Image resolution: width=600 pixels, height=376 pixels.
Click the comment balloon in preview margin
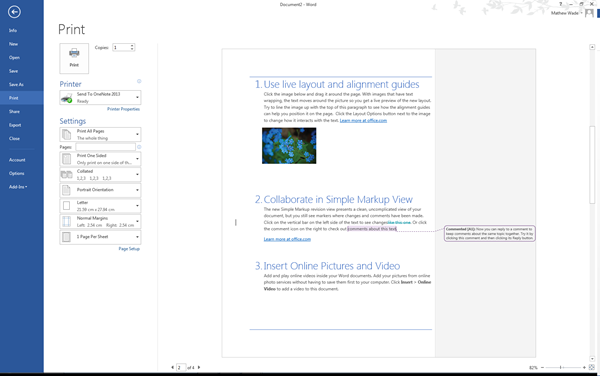tap(489, 233)
